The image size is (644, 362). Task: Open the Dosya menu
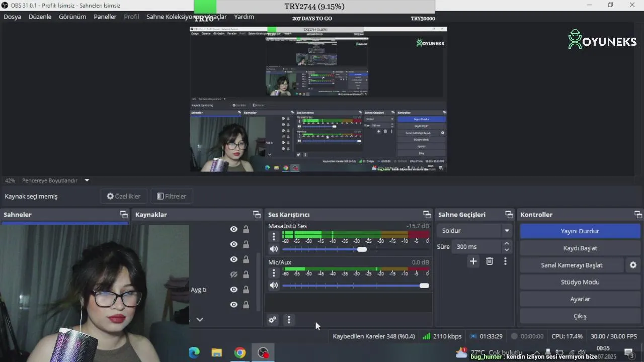pos(13,17)
